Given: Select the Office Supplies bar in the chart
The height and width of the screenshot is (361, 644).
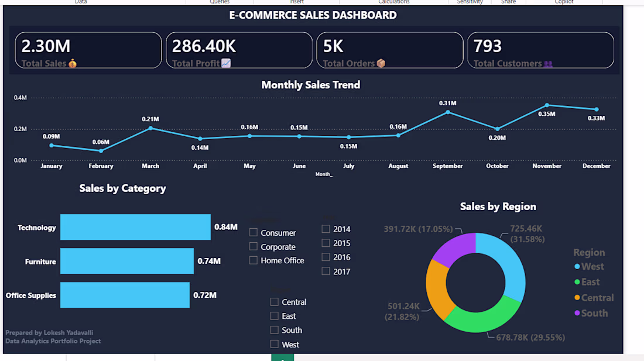Looking at the screenshot, I should pos(125,295).
